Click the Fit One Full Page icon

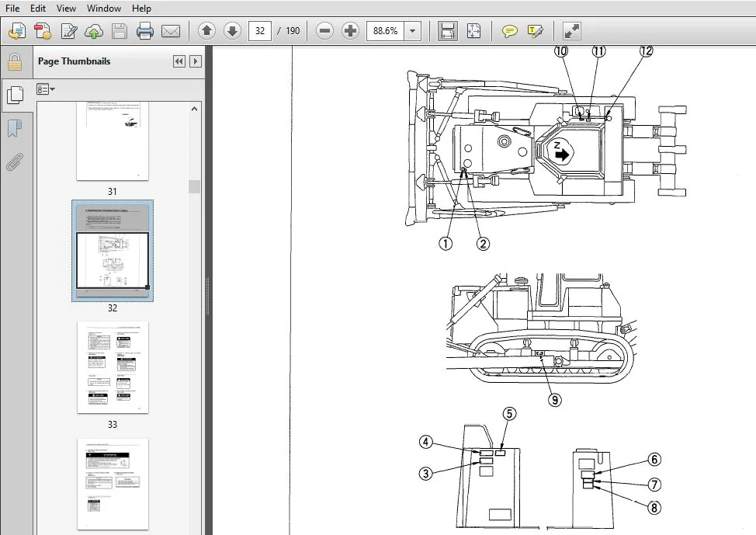pyautogui.click(x=474, y=31)
